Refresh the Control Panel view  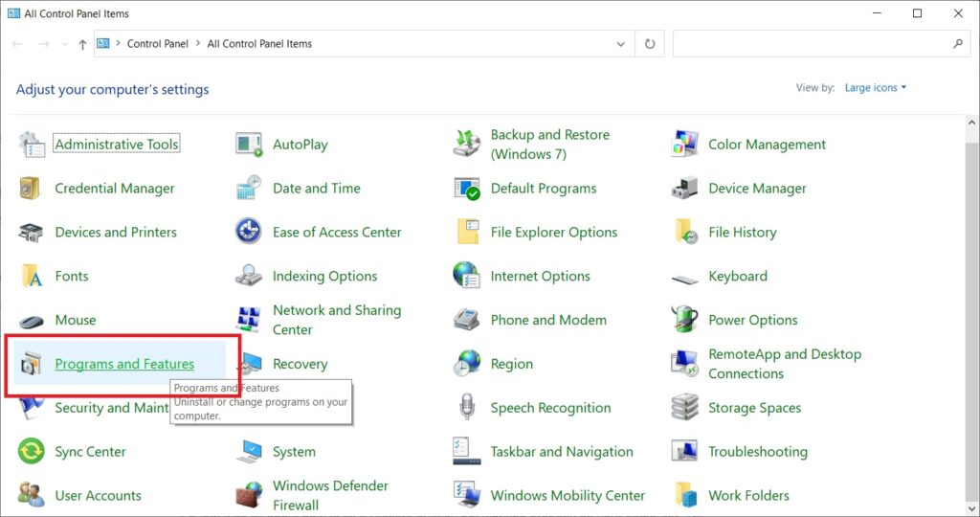(x=650, y=44)
